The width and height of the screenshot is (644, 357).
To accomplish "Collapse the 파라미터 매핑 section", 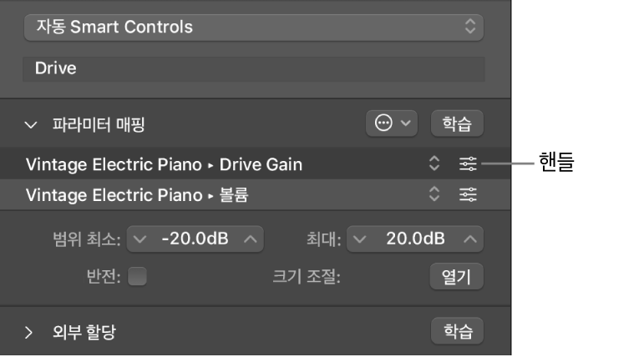I will tap(32, 125).
